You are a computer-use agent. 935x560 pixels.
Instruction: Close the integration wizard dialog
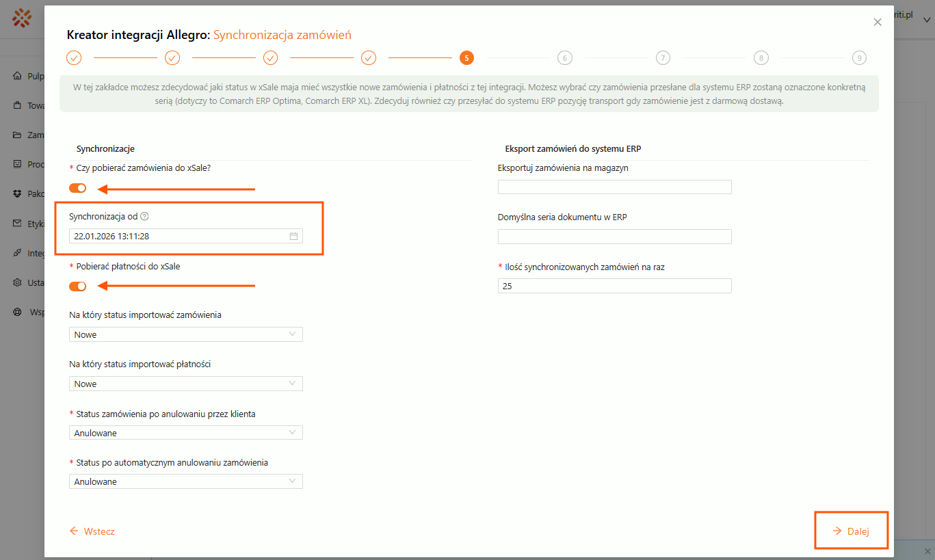878,23
